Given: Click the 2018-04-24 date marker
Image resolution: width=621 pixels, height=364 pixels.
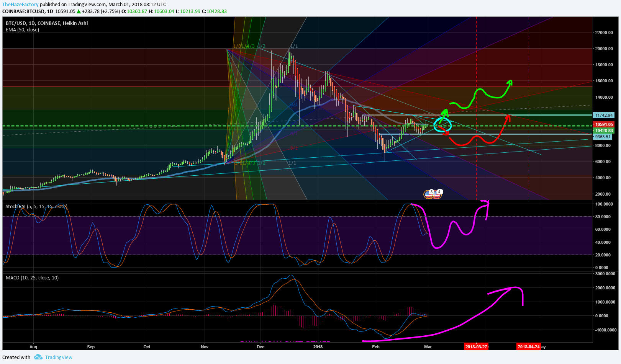Looking at the screenshot, I should point(529,346).
